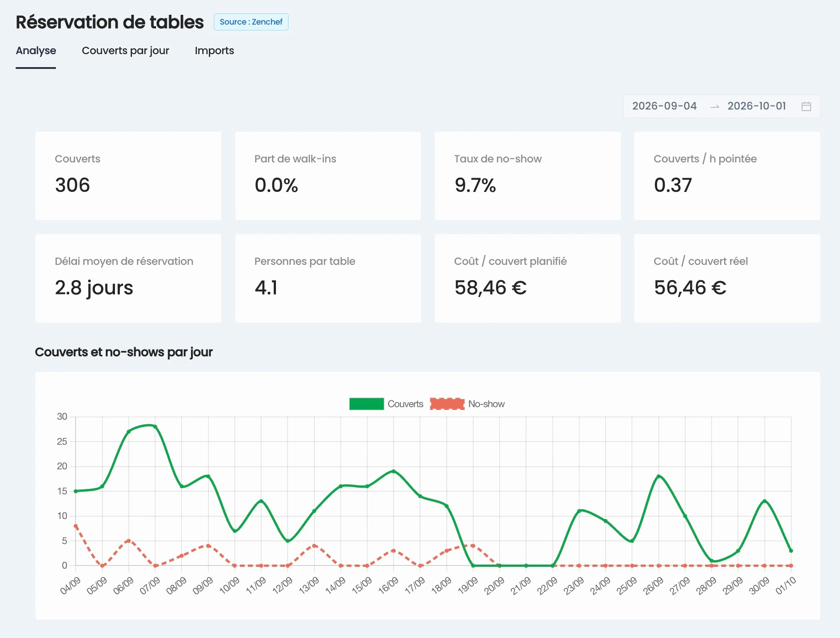Open the calendar icon in date range picker

(806, 106)
